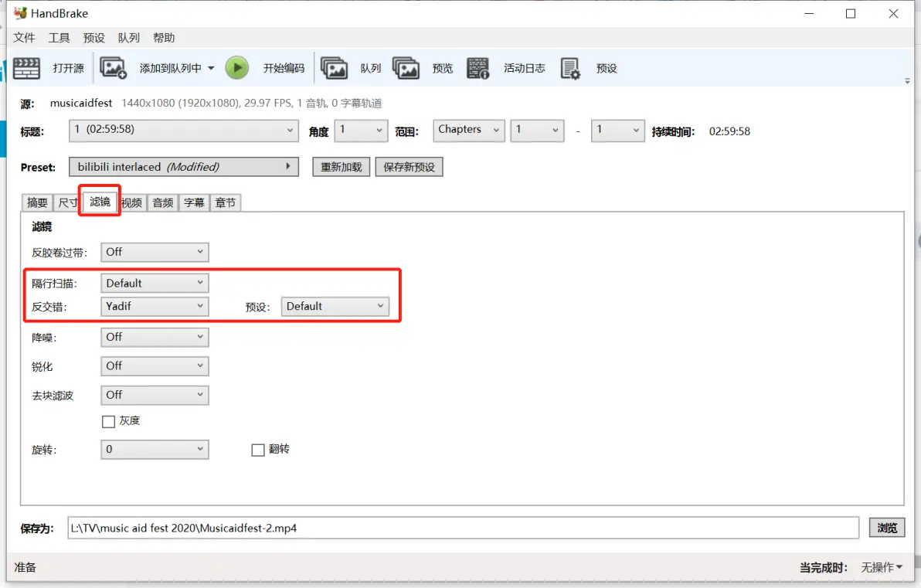The width and height of the screenshot is (921, 588).
Task: Switch to the 视频 tab
Action: tap(131, 202)
